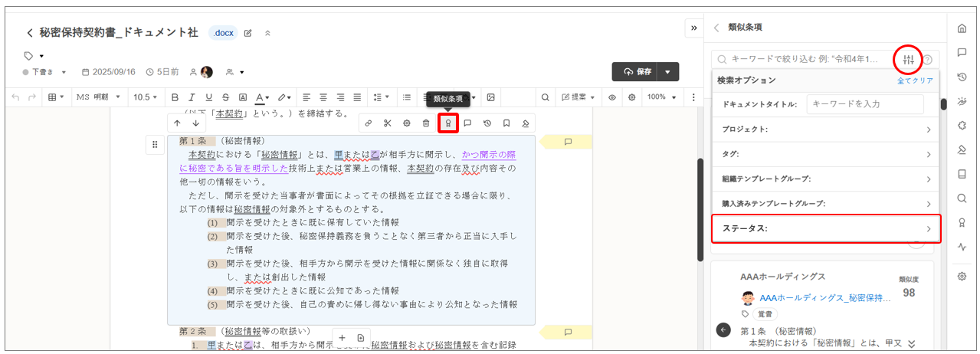Click the similar clauses (類似条項) icon
Screen dimensions: 980x354
[x=448, y=123]
